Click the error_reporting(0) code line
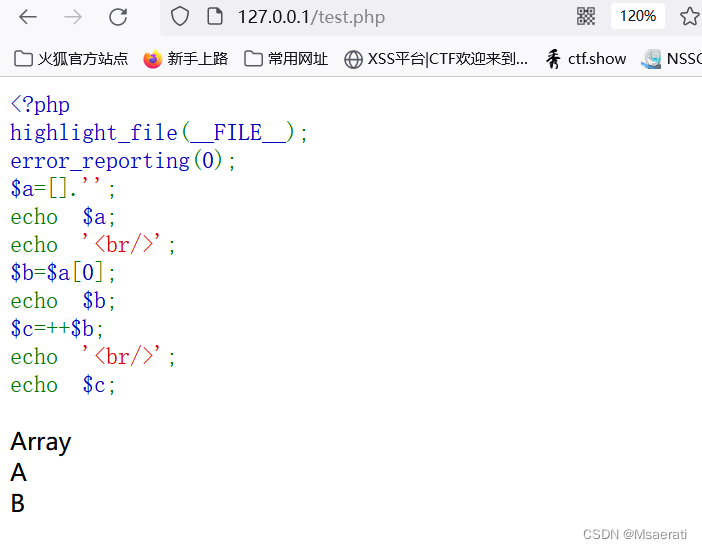The height and width of the screenshot is (549, 702). [123, 161]
